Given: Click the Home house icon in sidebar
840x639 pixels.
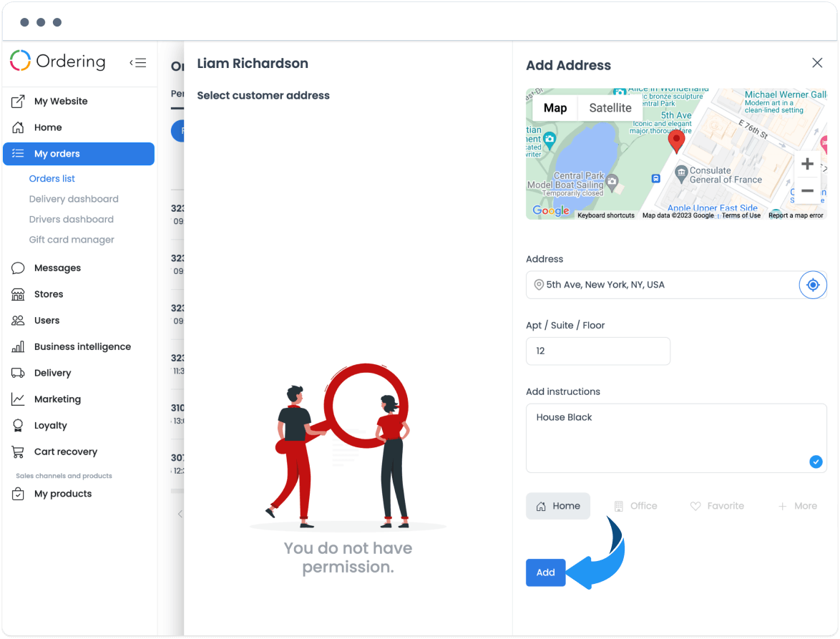Looking at the screenshot, I should click(18, 127).
